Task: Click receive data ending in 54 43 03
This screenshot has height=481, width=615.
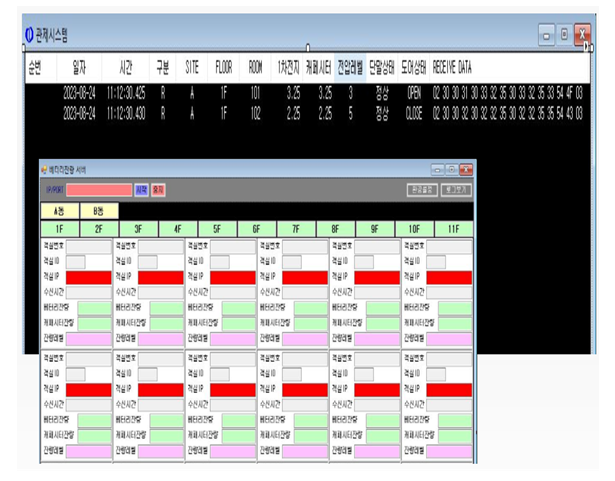Action: pos(508,113)
